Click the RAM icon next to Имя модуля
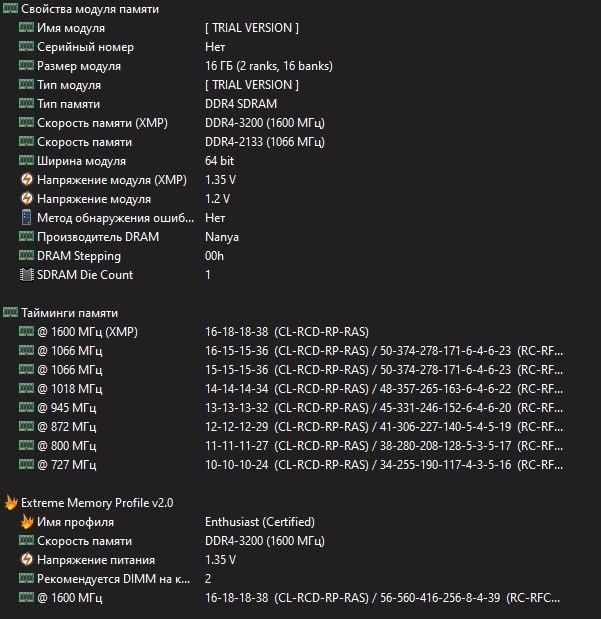 tap(26, 27)
